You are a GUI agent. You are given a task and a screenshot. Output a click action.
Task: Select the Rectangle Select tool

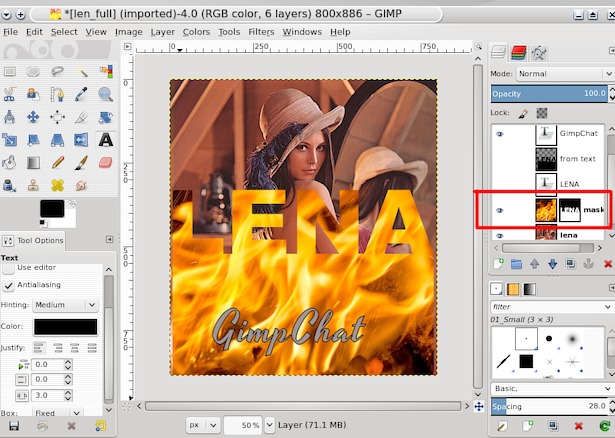point(10,72)
